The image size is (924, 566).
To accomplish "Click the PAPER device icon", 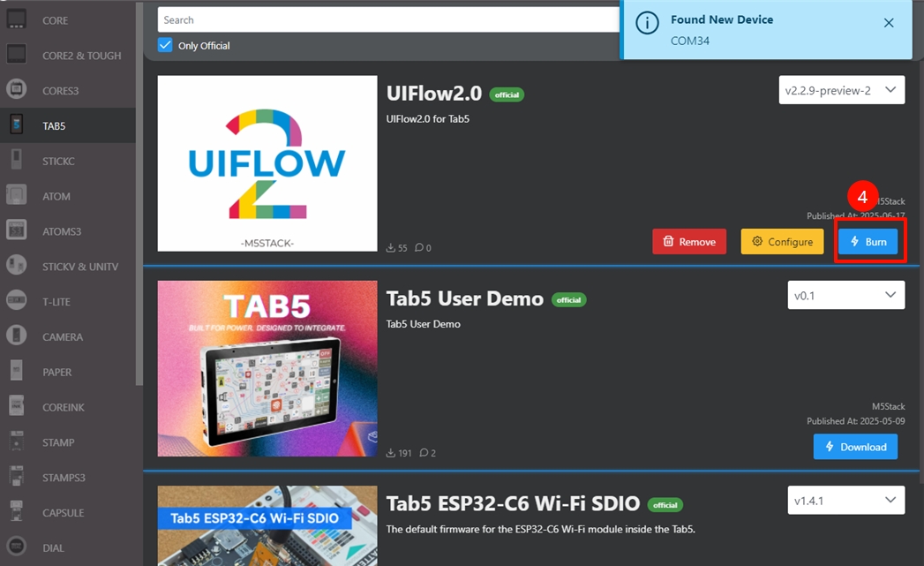I will point(17,372).
